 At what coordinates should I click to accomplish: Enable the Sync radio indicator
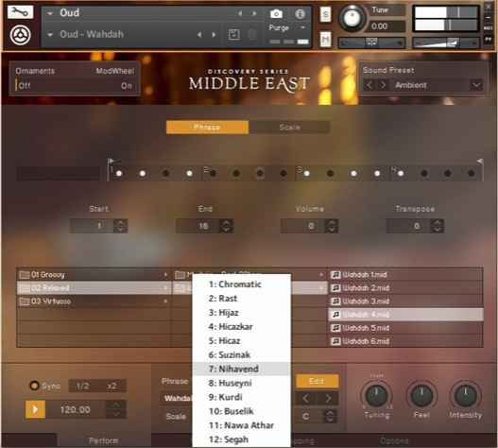coord(34,386)
